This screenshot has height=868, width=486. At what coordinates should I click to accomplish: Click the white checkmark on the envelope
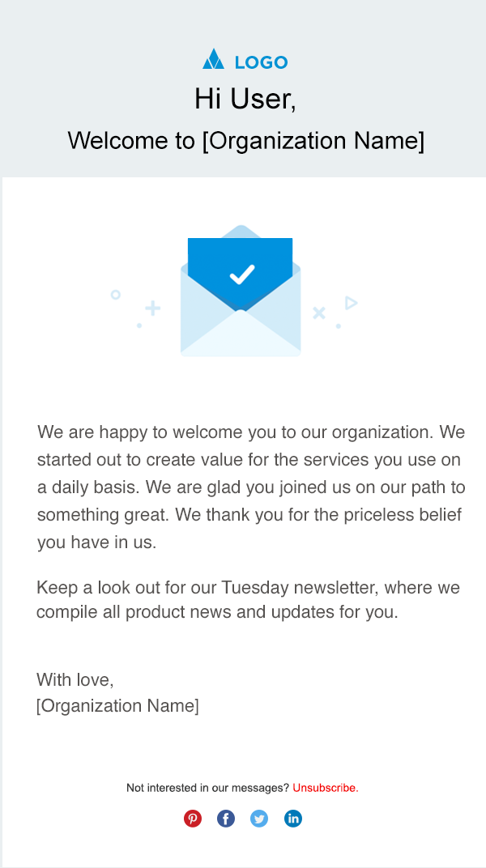241,274
